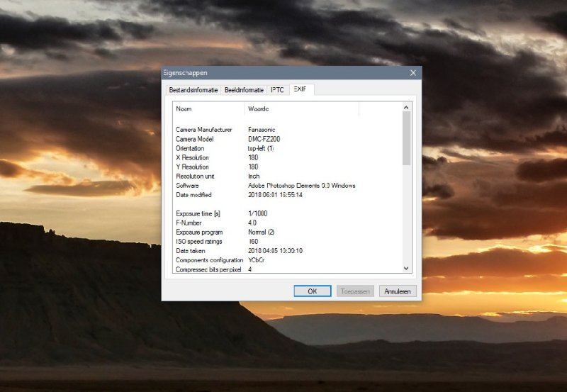The width and height of the screenshot is (567, 392).
Task: Click the EXIF tab
Action: pyautogui.click(x=301, y=89)
